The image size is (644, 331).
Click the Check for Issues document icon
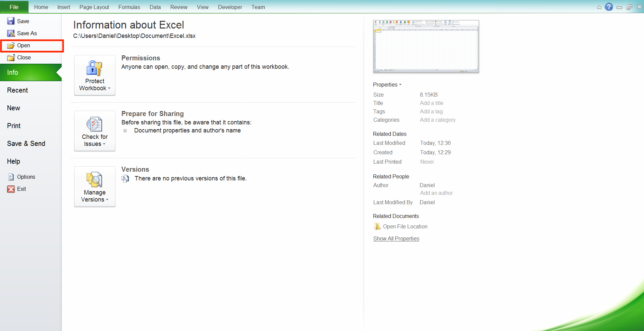click(94, 124)
